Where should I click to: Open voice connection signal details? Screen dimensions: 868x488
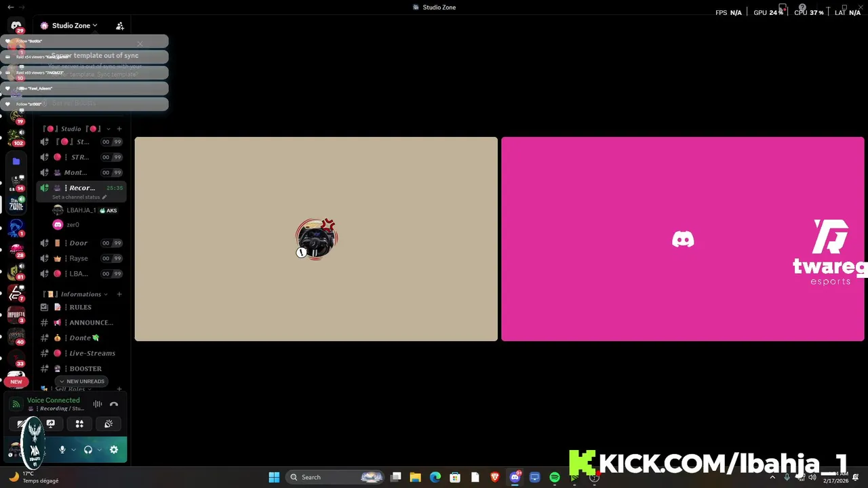16,404
